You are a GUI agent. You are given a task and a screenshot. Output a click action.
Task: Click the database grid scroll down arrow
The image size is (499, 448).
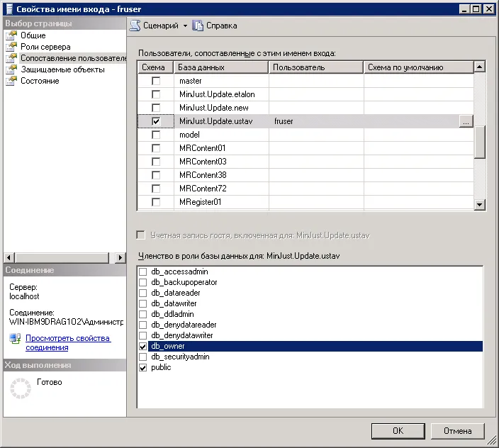tap(479, 205)
